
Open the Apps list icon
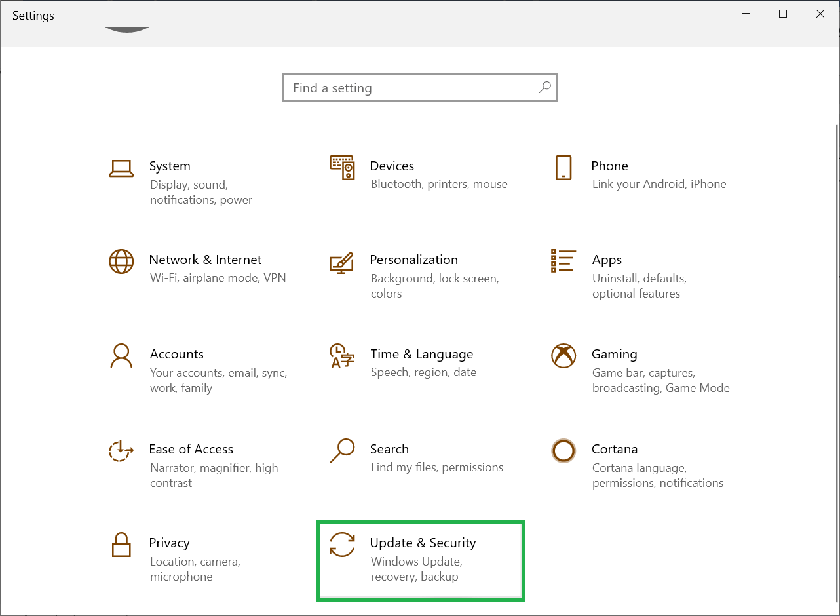(x=563, y=260)
